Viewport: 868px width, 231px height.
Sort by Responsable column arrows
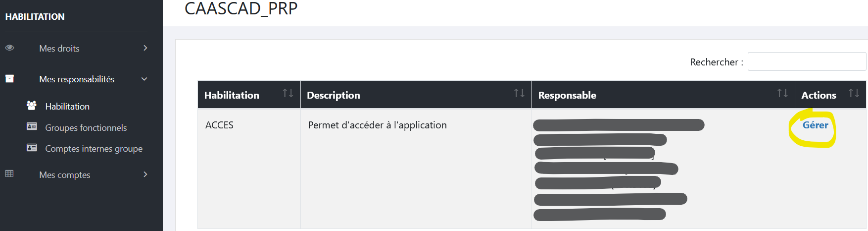pyautogui.click(x=782, y=93)
